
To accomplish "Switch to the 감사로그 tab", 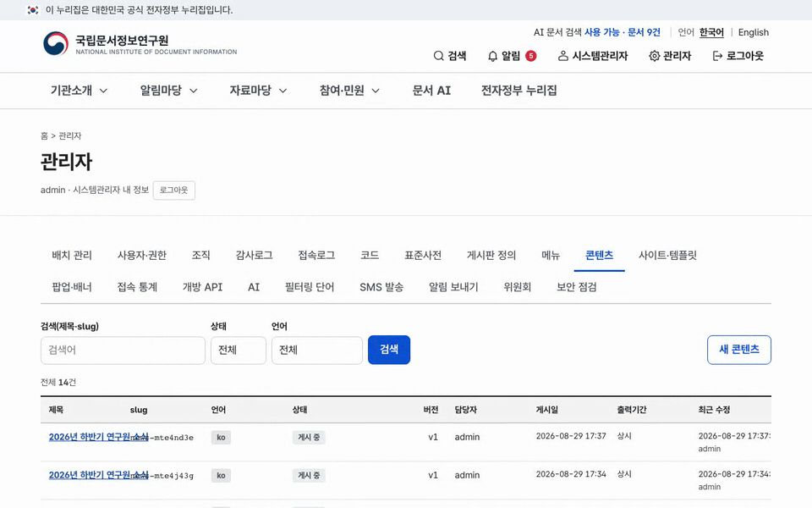I will pyautogui.click(x=254, y=255).
